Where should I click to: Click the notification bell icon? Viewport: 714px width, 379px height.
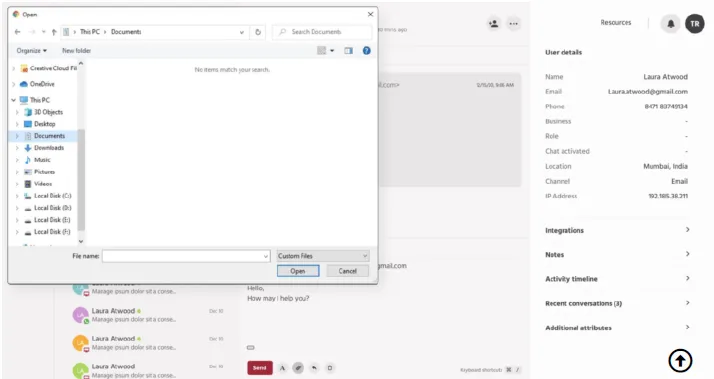coord(670,24)
